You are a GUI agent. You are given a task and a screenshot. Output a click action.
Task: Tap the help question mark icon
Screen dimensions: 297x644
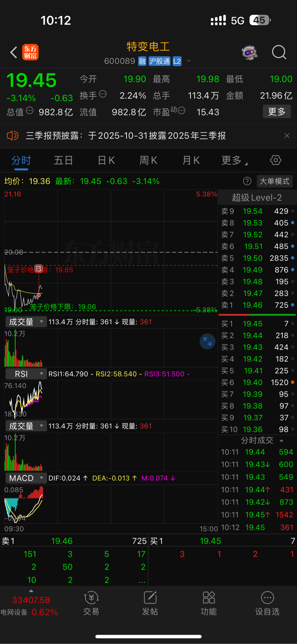tap(247, 181)
